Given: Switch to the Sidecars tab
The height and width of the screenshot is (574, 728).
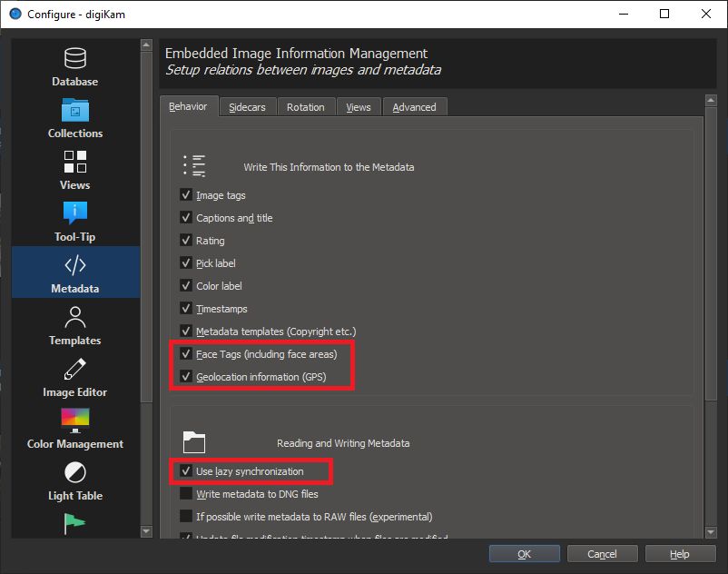Looking at the screenshot, I should click(247, 107).
